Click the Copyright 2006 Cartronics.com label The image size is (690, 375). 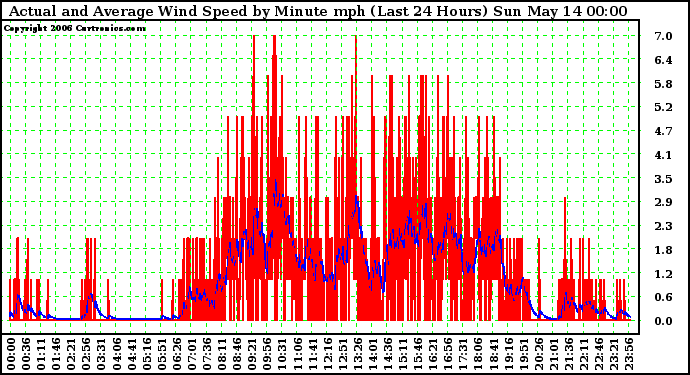tap(74, 28)
